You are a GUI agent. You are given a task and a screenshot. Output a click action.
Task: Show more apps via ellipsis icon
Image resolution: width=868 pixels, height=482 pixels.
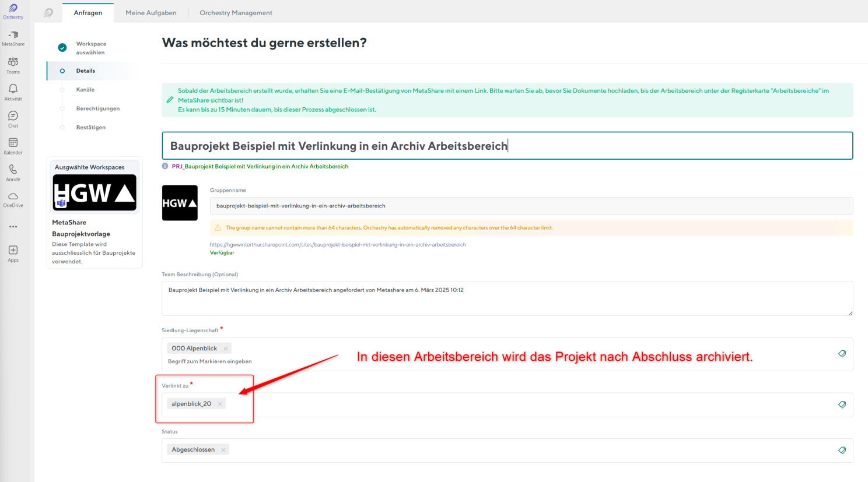(x=13, y=227)
